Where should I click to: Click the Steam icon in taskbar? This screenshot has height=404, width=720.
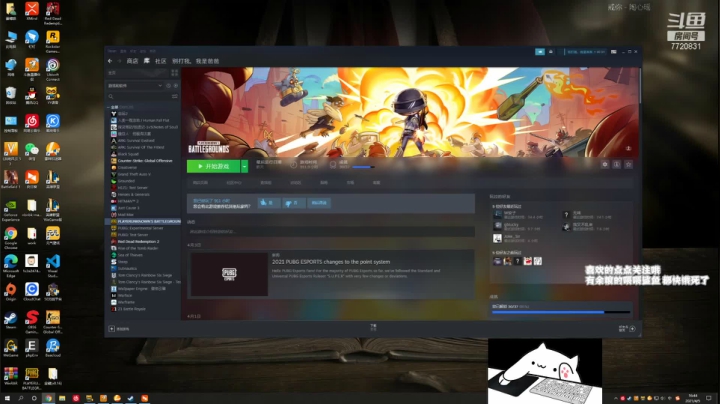pos(131,398)
